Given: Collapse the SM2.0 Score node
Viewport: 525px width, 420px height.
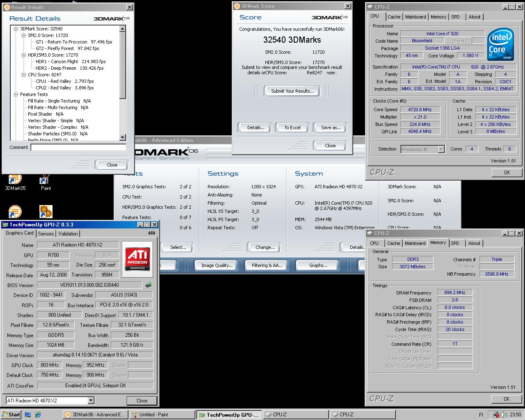Looking at the screenshot, I should click(24, 35).
